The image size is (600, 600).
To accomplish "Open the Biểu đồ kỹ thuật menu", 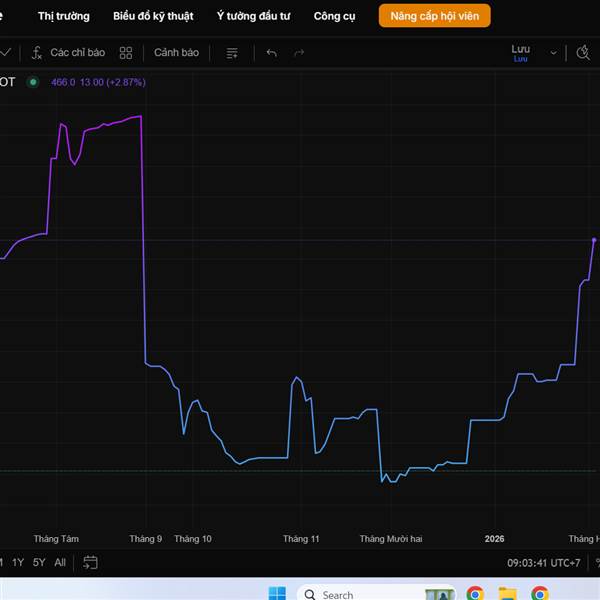I will tap(153, 16).
